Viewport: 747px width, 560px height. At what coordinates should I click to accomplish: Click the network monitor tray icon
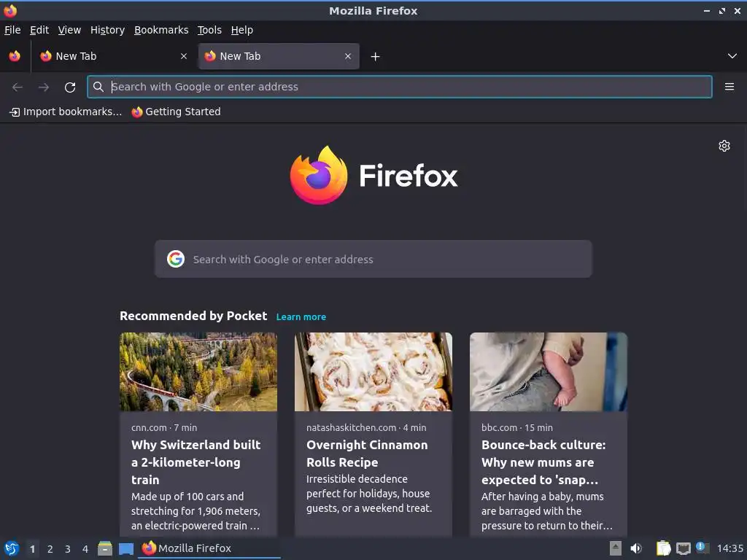click(683, 549)
